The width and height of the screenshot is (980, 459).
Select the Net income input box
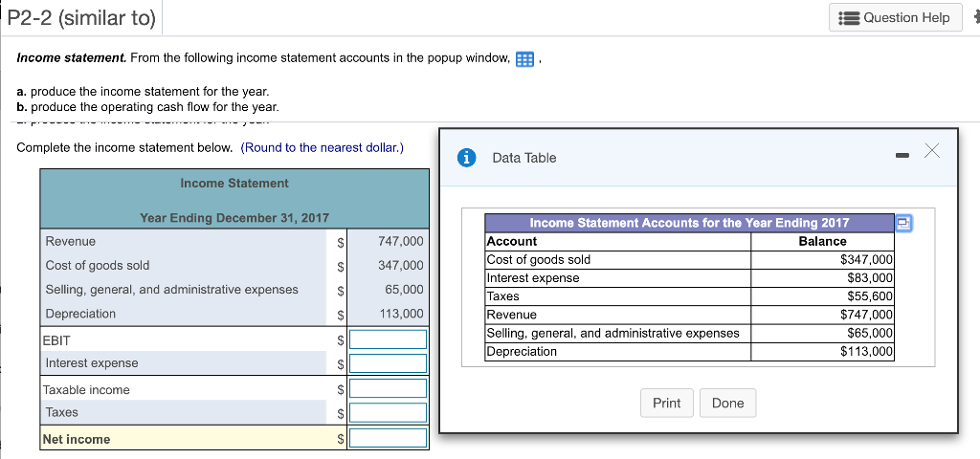click(388, 438)
